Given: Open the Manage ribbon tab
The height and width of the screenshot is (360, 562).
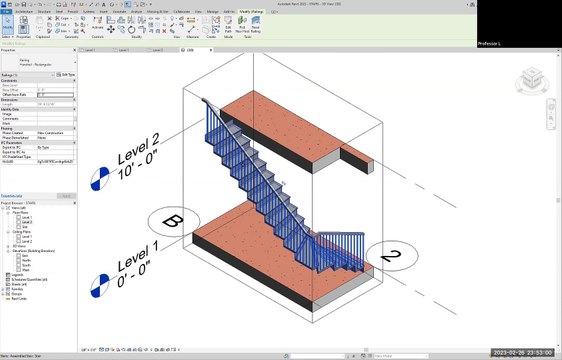Looking at the screenshot, I should tap(212, 11).
